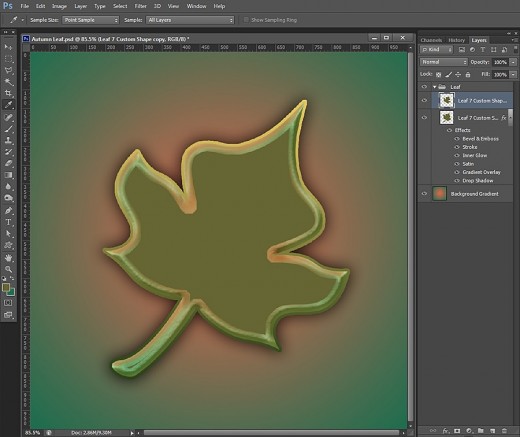The image size is (520, 437).
Task: Select the Dodge tool
Action: pyautogui.click(x=8, y=198)
